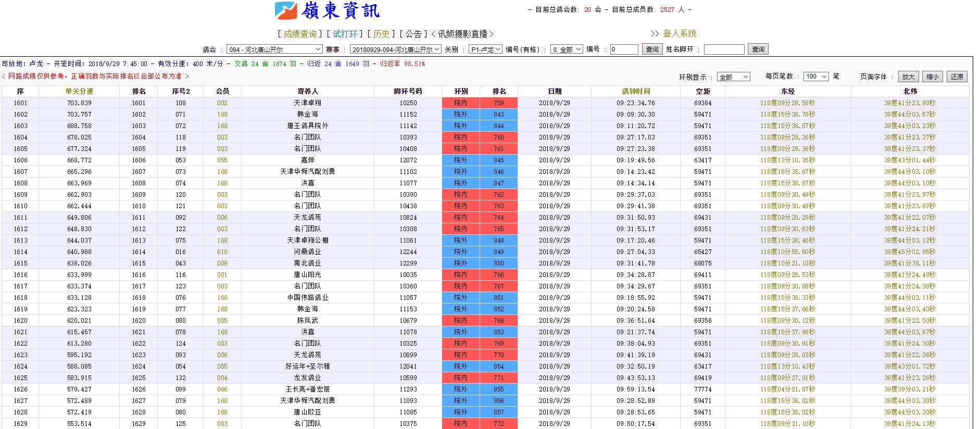The width and height of the screenshot is (980, 429).
Task: Sort by the 鸽钟时间 column header
Action: (x=636, y=91)
